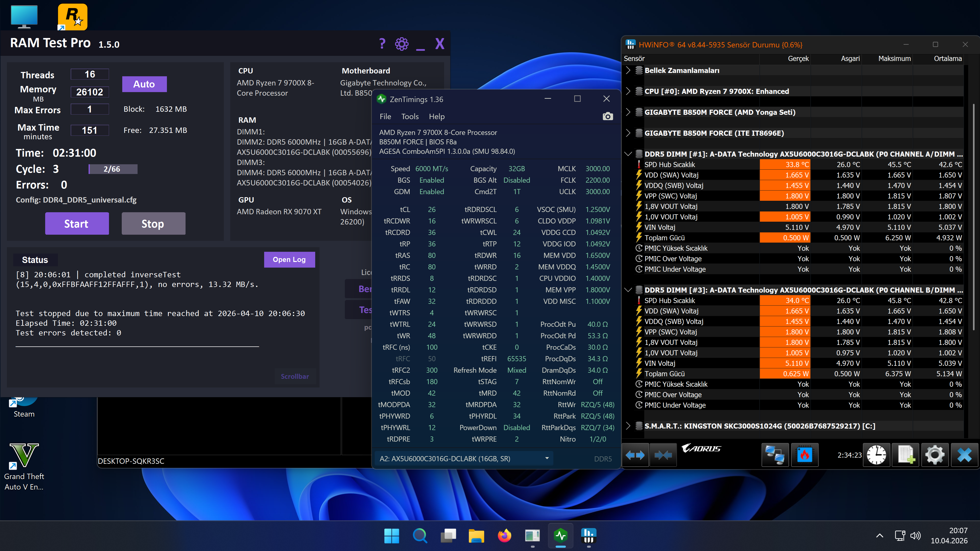The height and width of the screenshot is (551, 980).
Task: Click Start button in RAM Test Pro
Action: (x=77, y=224)
